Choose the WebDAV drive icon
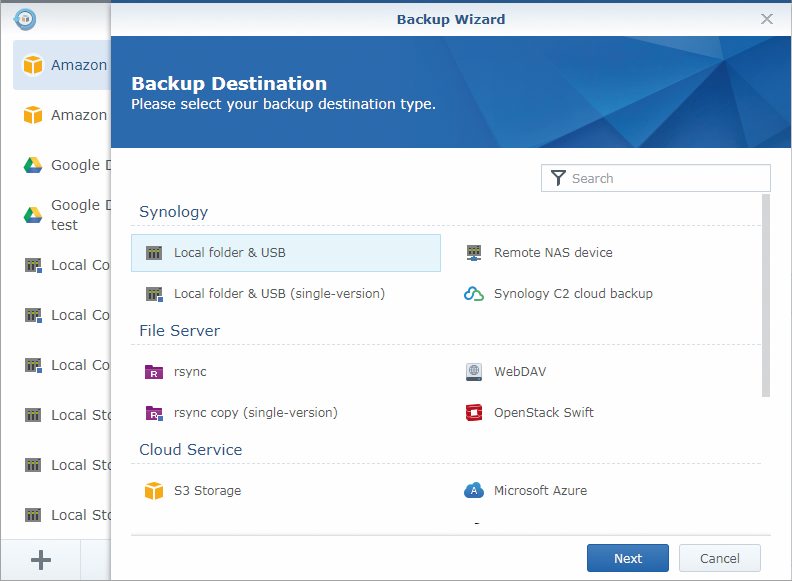 [474, 372]
